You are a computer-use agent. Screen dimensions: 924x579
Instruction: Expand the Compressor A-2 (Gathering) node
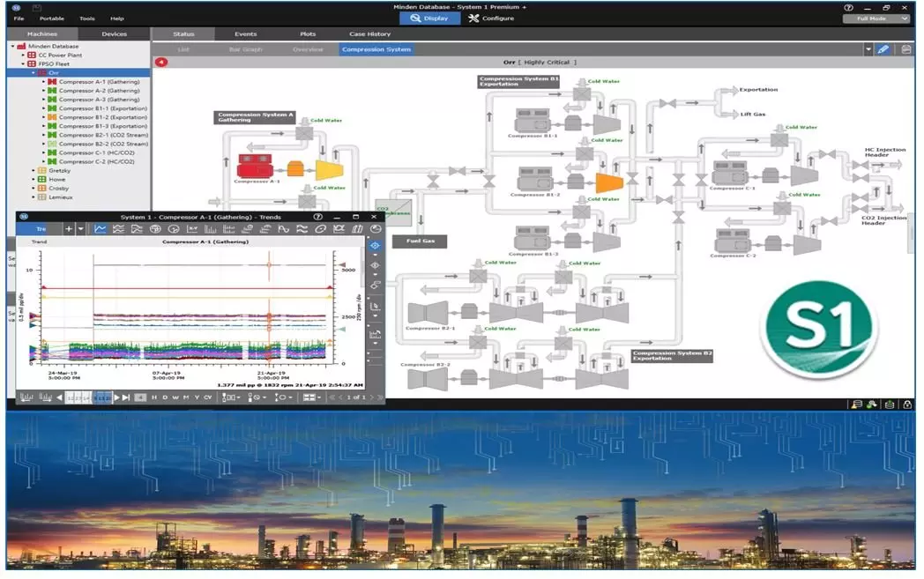pyautogui.click(x=43, y=91)
